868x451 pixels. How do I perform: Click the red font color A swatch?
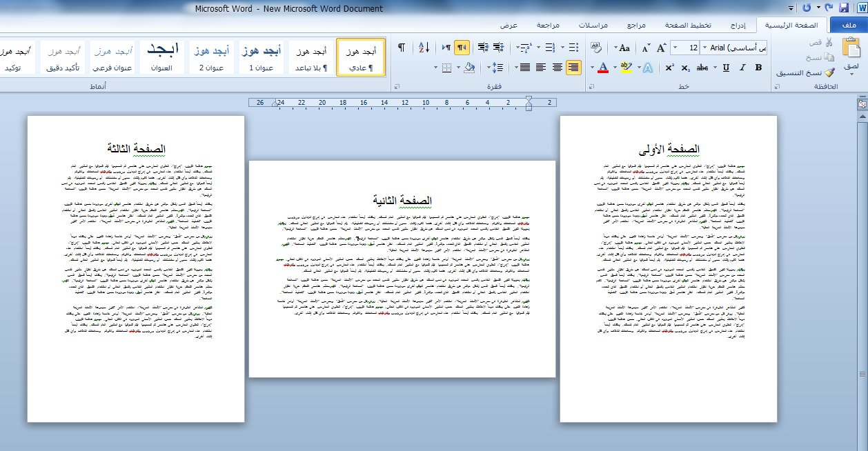click(602, 68)
